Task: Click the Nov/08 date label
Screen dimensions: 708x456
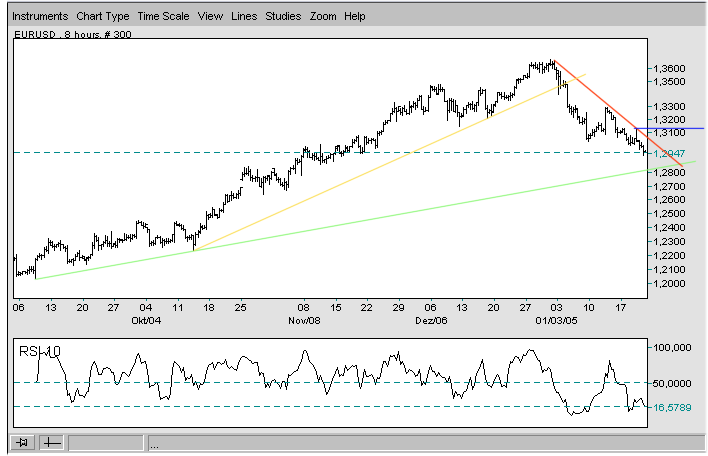Action: [x=304, y=321]
